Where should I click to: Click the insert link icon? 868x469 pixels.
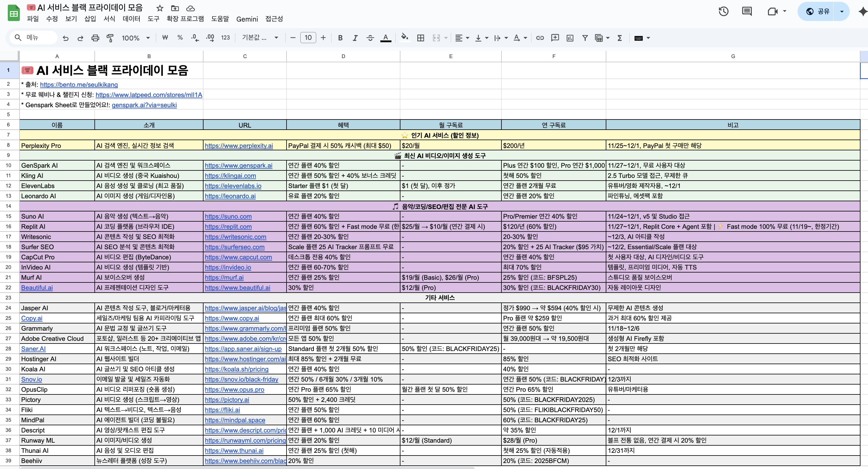540,38
